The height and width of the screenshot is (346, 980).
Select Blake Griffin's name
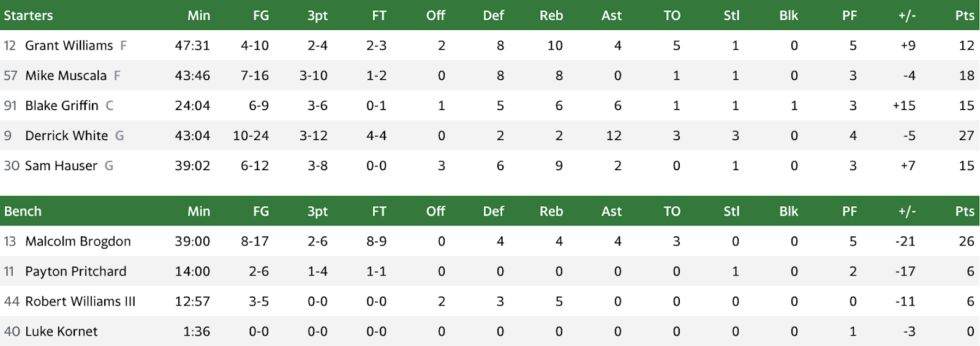61,105
